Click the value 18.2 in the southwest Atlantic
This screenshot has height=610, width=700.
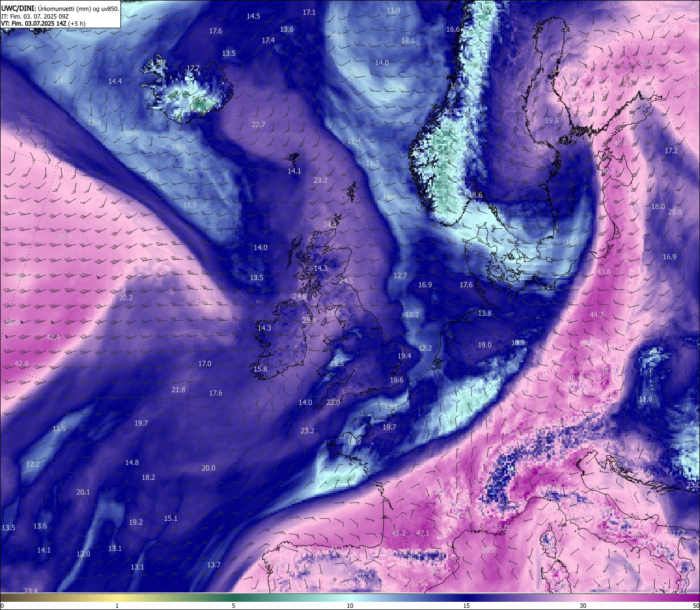(x=148, y=477)
